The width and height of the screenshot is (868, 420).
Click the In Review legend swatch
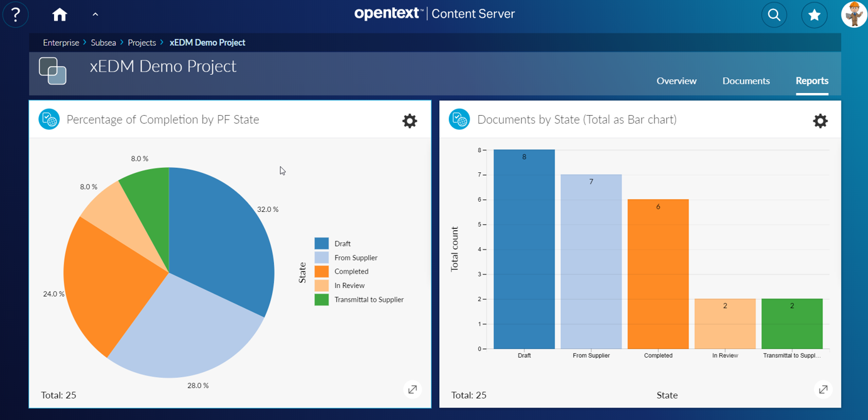pos(322,285)
